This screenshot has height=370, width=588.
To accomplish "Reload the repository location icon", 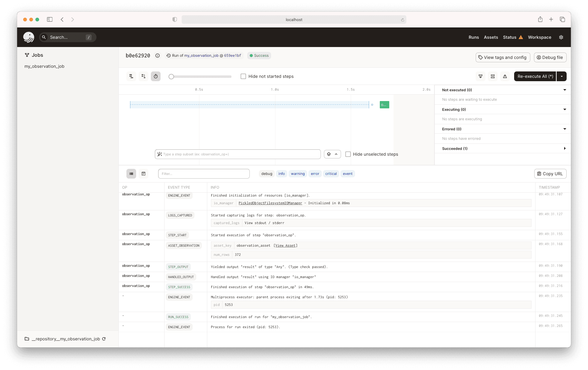I will click(x=104, y=339).
